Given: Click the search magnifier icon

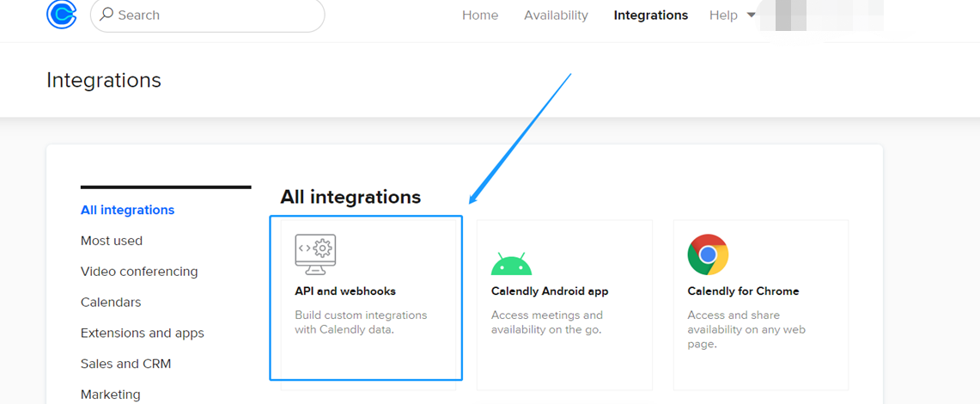Looking at the screenshot, I should tap(107, 14).
